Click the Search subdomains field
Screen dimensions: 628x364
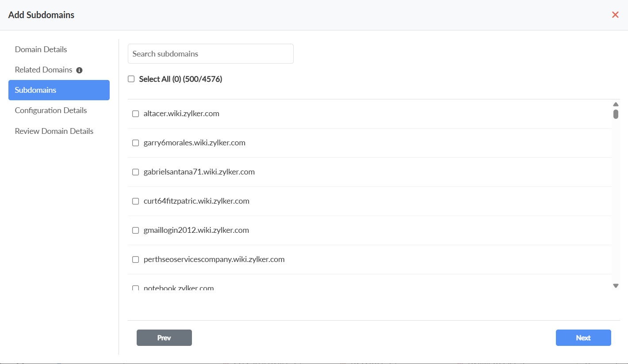[211, 54]
